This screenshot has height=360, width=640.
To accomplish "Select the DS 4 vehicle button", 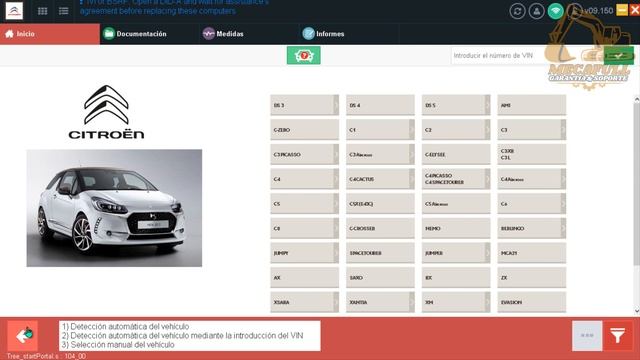I will tap(380, 105).
